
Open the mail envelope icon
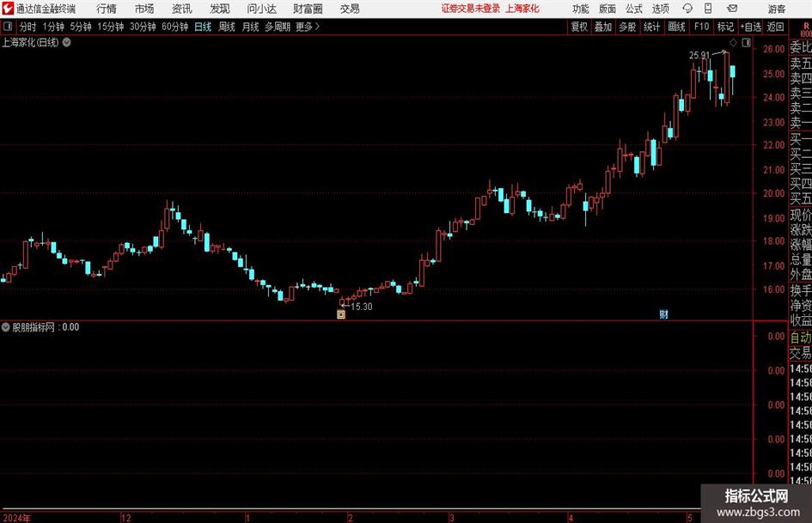(x=732, y=9)
